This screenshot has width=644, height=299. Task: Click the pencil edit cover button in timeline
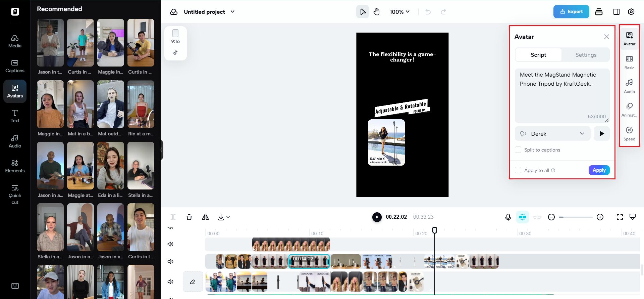click(x=193, y=282)
